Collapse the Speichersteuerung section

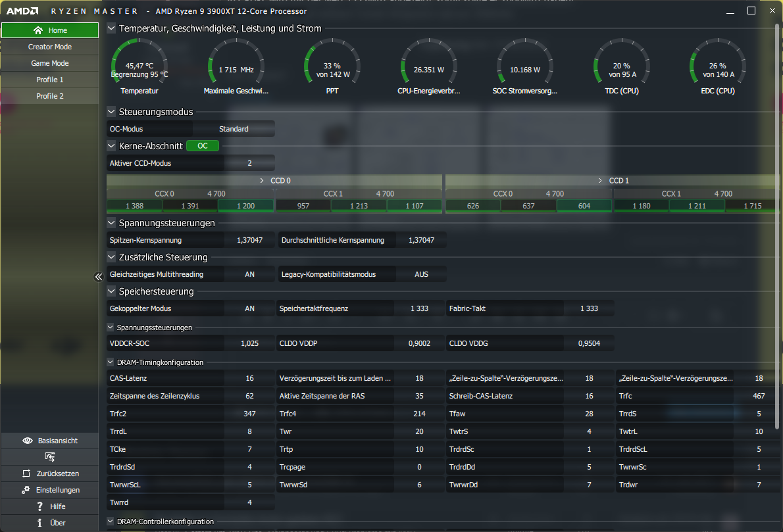(111, 291)
